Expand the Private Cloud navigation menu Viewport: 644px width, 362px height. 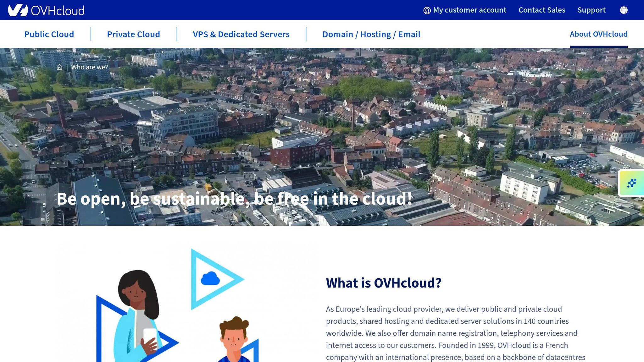[x=133, y=34]
